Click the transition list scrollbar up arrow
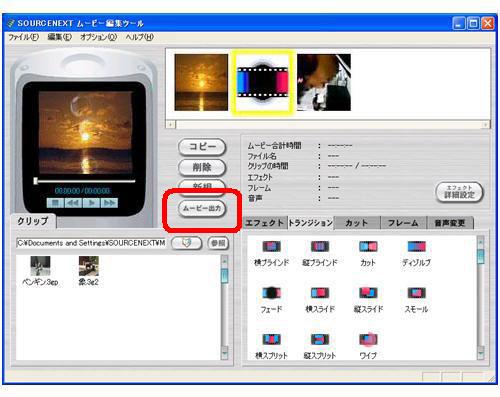This screenshot has height=397, width=500. [x=480, y=242]
